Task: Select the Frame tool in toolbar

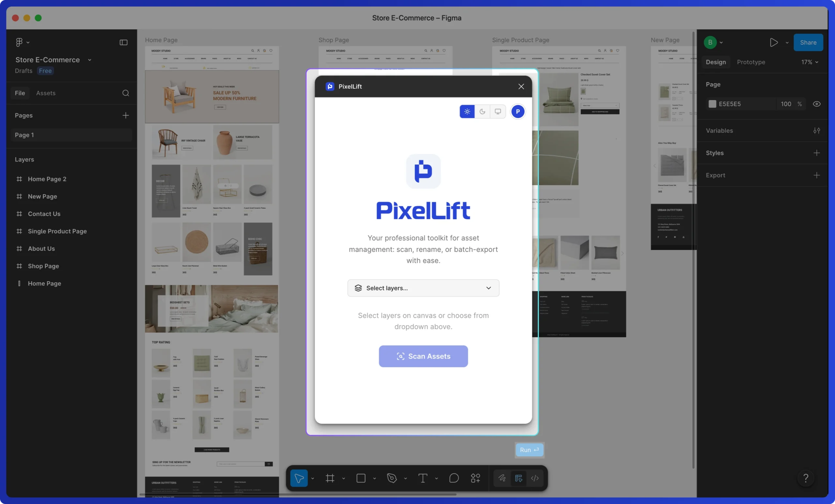Action: [330, 478]
